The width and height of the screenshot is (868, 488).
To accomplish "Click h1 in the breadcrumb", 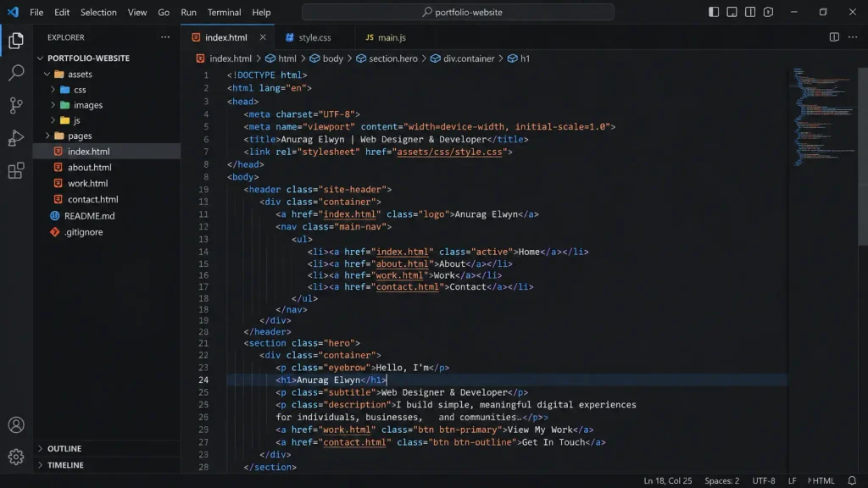I will tap(525, 58).
